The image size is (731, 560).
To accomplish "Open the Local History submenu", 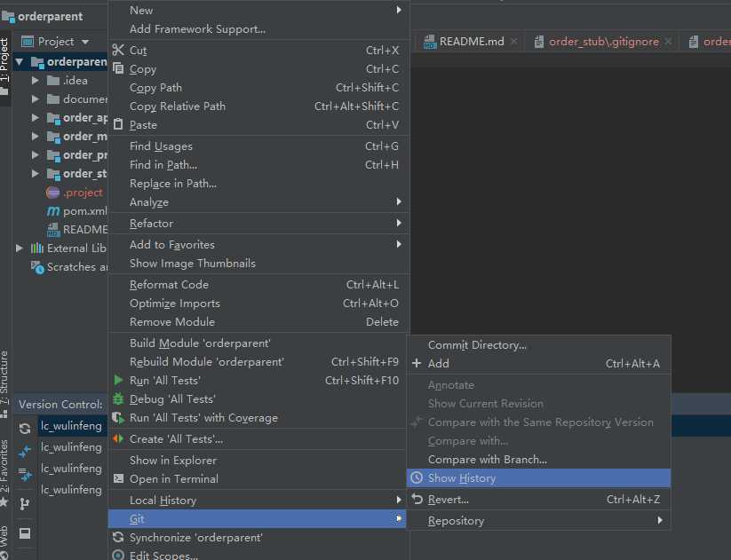I will click(258, 500).
